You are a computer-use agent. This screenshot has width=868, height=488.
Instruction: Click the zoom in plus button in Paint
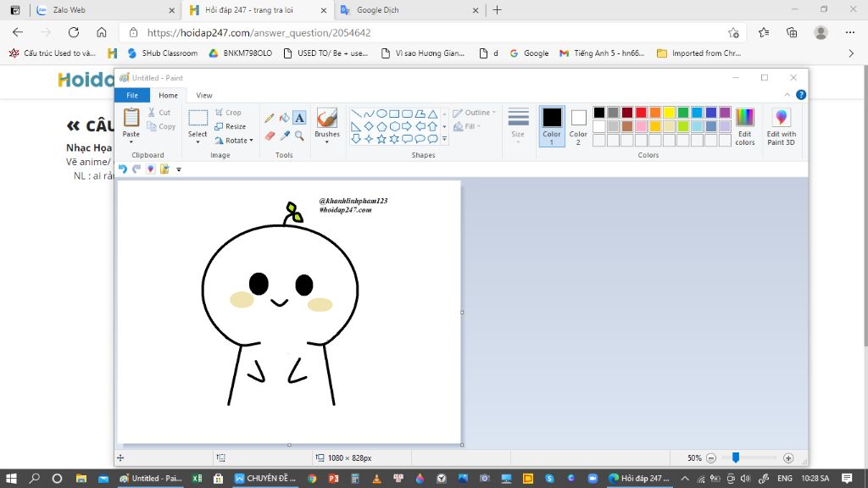pyautogui.click(x=788, y=458)
